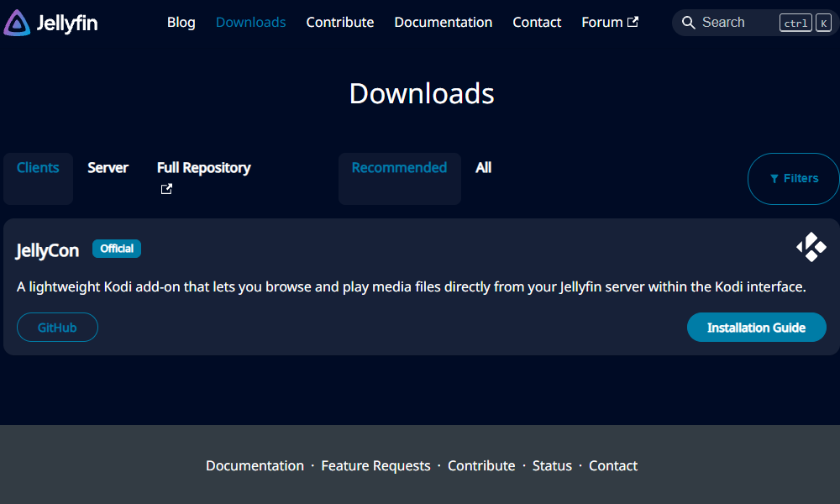Show All clients tab
Image resolution: width=840 pixels, height=504 pixels.
[x=483, y=168]
